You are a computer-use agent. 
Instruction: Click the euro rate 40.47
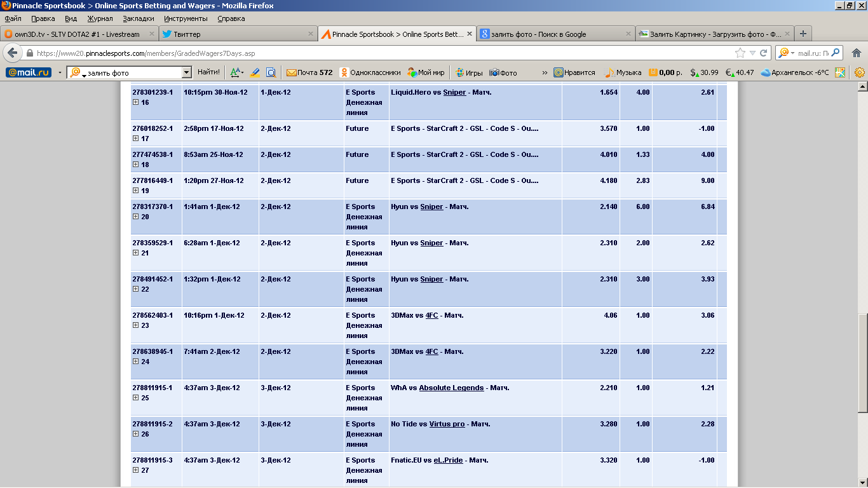[740, 72]
